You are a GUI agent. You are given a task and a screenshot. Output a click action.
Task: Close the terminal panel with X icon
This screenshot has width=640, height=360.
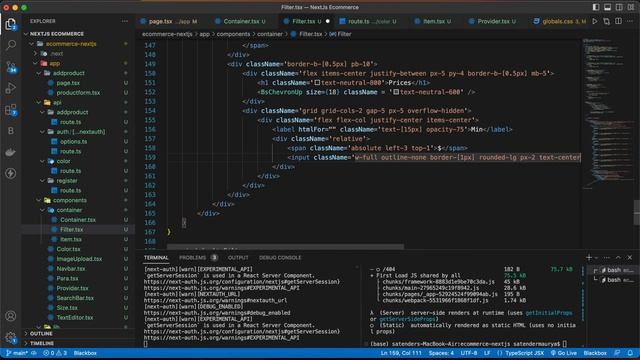[x=630, y=258]
